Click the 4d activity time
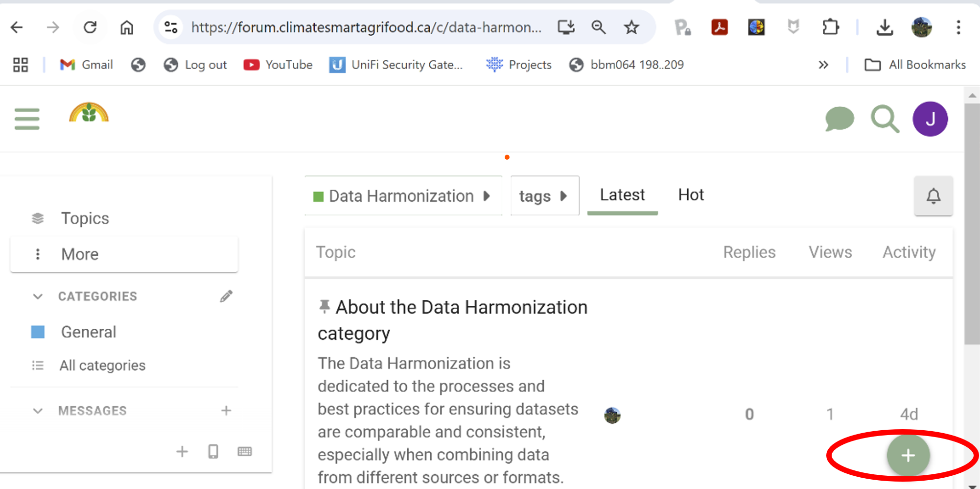Viewport: 980px width, 489px height. (909, 415)
